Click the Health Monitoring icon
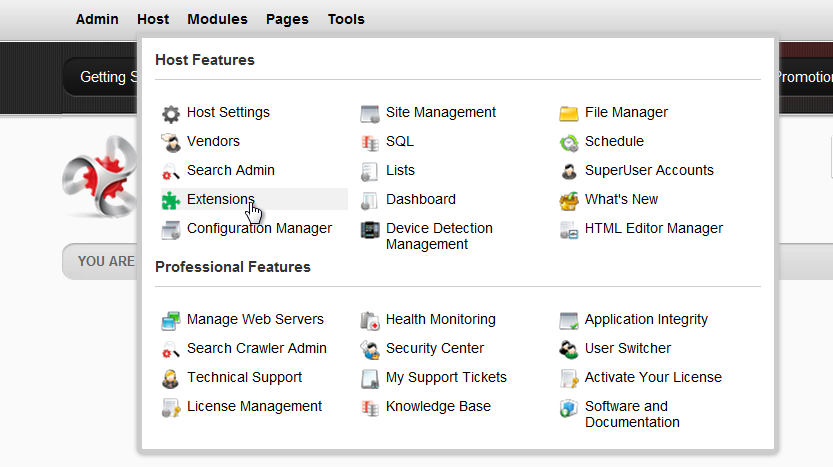Viewport: 833px width, 467px height. 370,320
